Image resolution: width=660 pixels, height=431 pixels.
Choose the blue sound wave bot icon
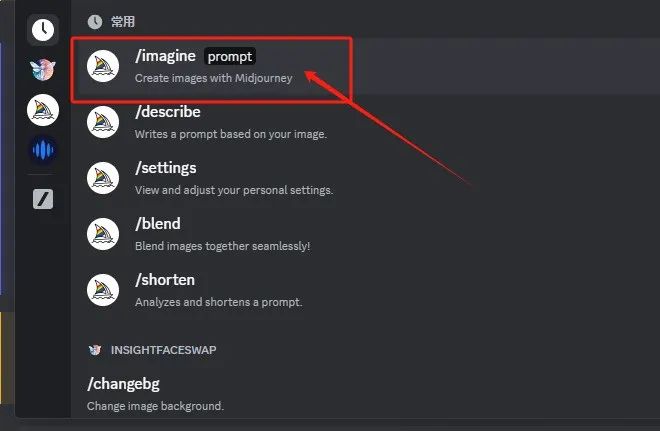click(x=43, y=150)
